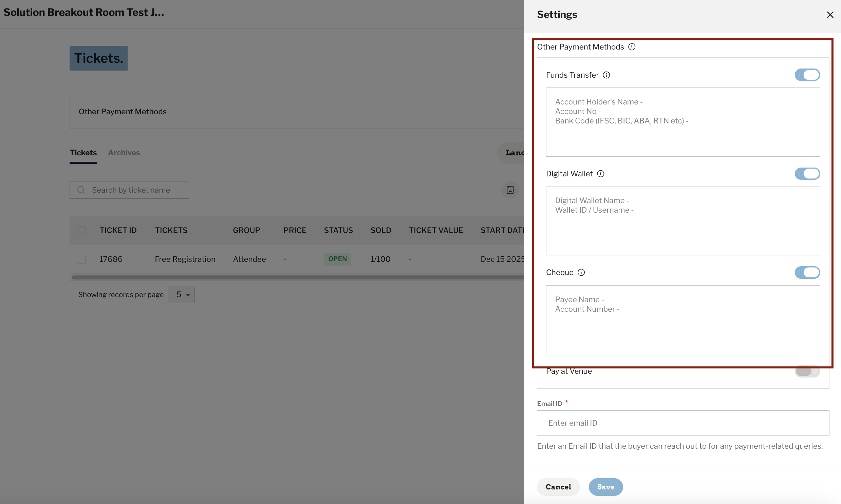This screenshot has height=504, width=841.
Task: Click the SOLD column header
Action: pos(380,230)
